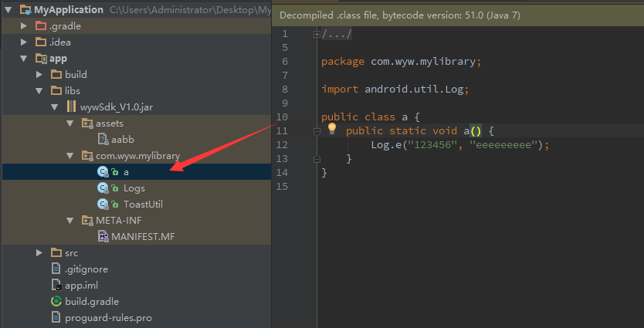
Task: Click the .gradle folder icon
Action: coord(41,26)
